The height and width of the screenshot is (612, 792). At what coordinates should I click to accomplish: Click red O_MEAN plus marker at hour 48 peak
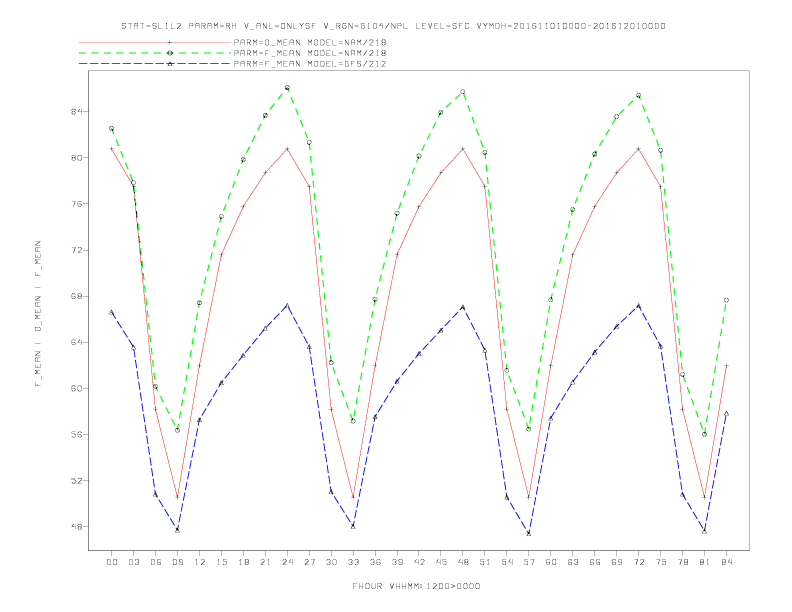tap(463, 149)
